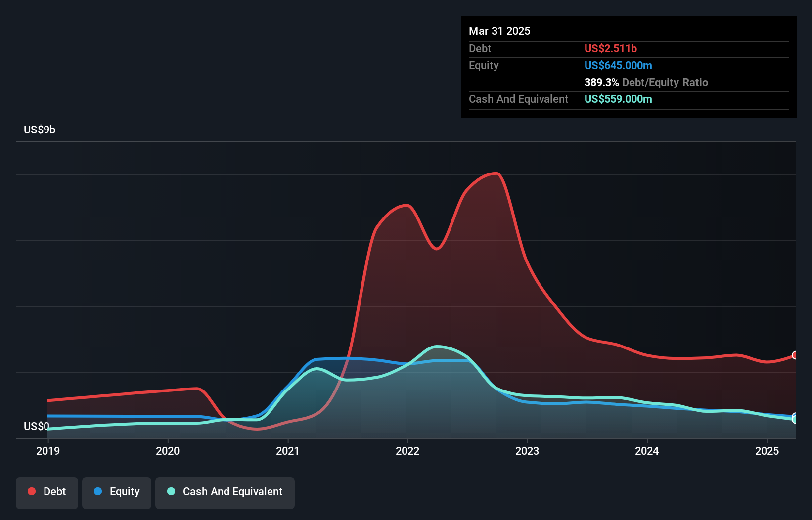Click the 2020 x-axis label
This screenshot has height=520, width=812.
[x=168, y=451]
